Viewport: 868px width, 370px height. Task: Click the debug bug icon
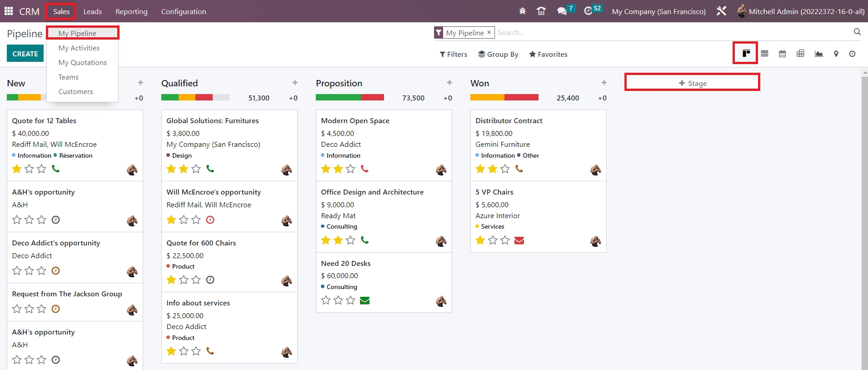coord(522,11)
